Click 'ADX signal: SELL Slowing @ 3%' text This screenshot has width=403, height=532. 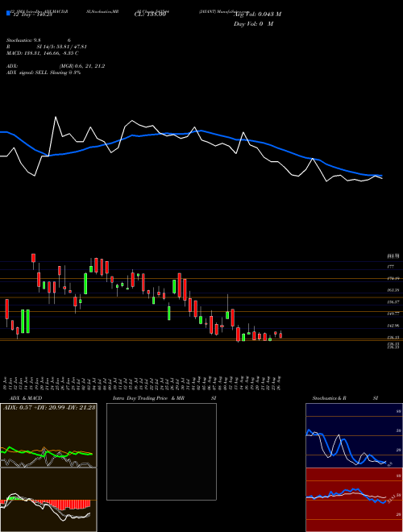click(44, 73)
